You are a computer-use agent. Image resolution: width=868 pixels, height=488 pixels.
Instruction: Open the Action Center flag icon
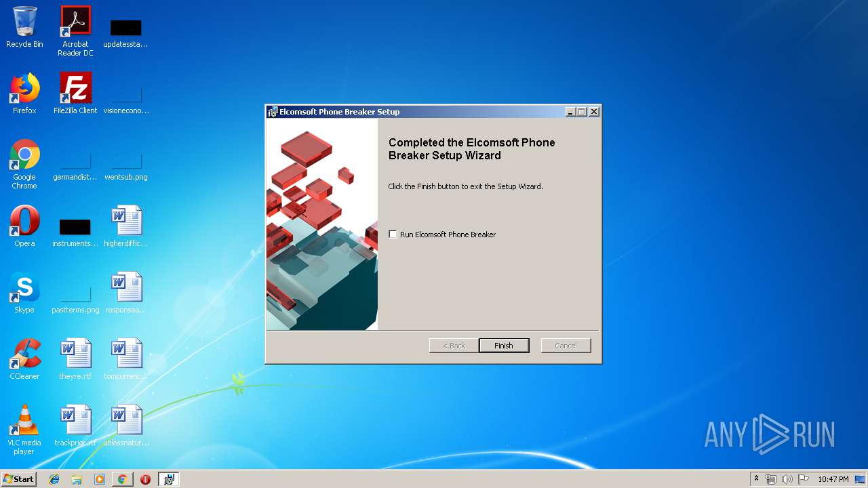click(804, 479)
